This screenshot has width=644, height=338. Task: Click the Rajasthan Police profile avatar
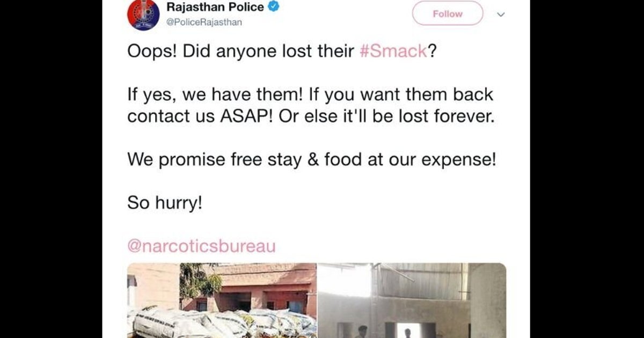[143, 14]
